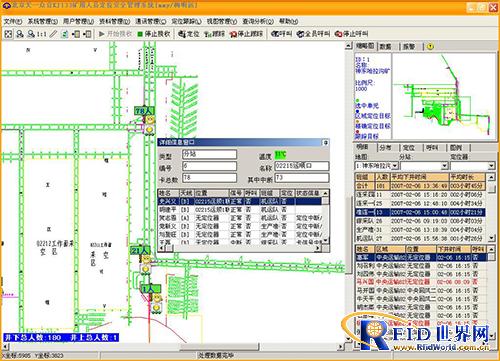Screen dimensions: 500x361
Task: Click the zoom in magnifier icon
Action: tap(20, 34)
